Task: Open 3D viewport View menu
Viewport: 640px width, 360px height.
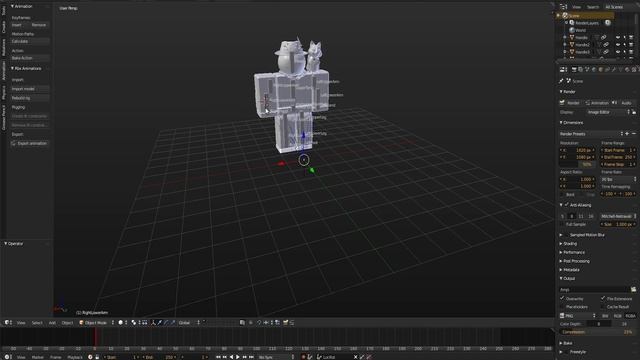Action: pyautogui.click(x=21, y=322)
